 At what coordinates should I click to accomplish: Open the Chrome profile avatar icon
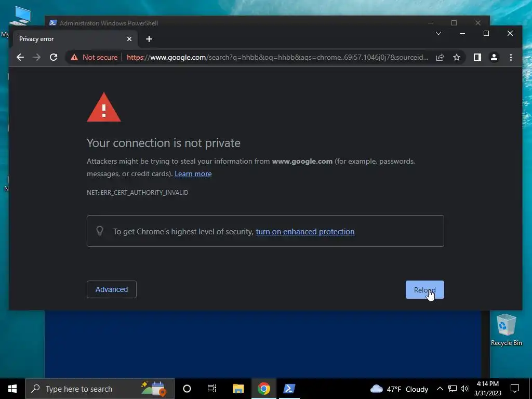click(x=494, y=57)
